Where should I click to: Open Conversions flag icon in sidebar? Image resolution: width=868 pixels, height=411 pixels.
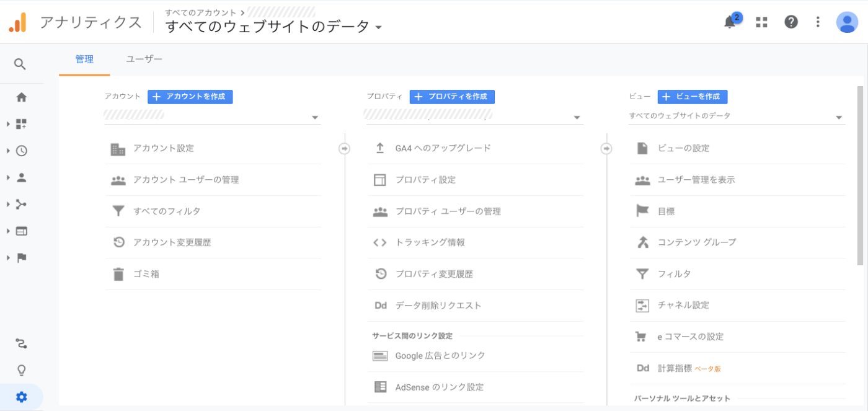coord(21,258)
